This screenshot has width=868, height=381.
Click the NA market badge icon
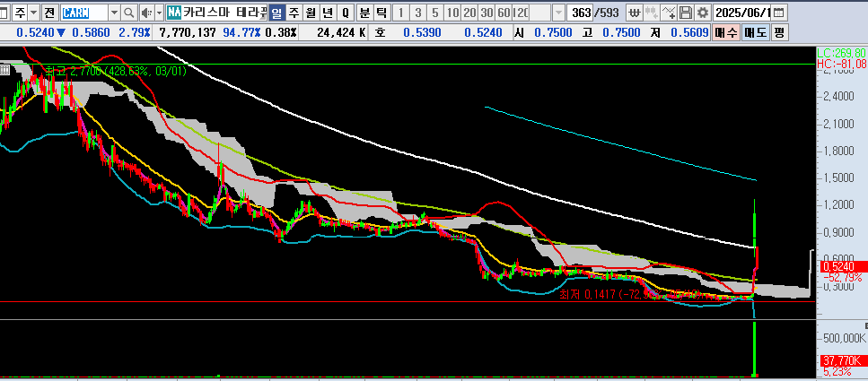(x=174, y=13)
